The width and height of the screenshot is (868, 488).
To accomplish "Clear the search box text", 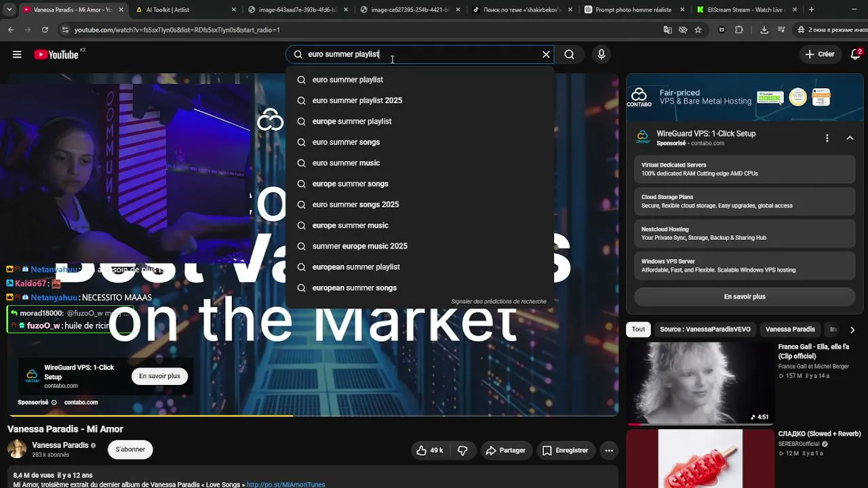I will tap(546, 54).
